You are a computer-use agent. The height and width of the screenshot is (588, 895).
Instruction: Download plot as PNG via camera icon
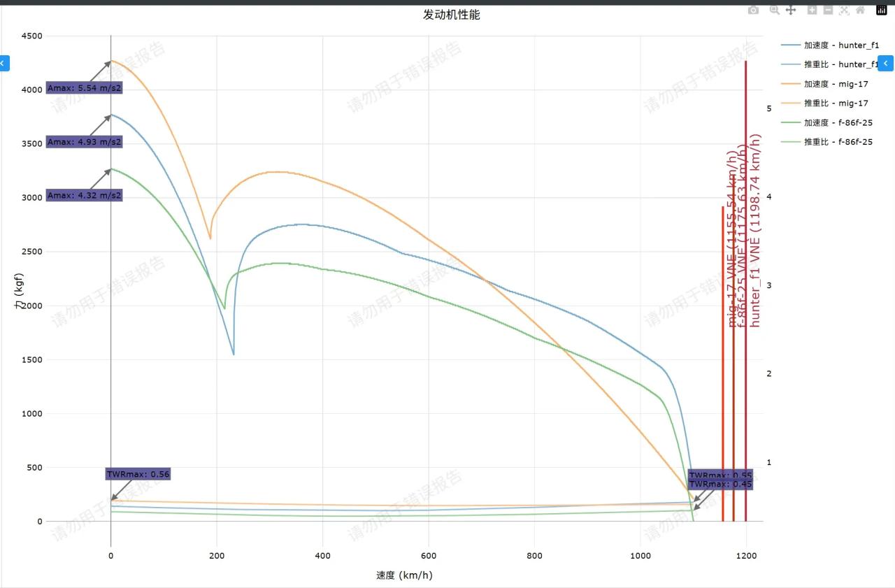(x=753, y=10)
